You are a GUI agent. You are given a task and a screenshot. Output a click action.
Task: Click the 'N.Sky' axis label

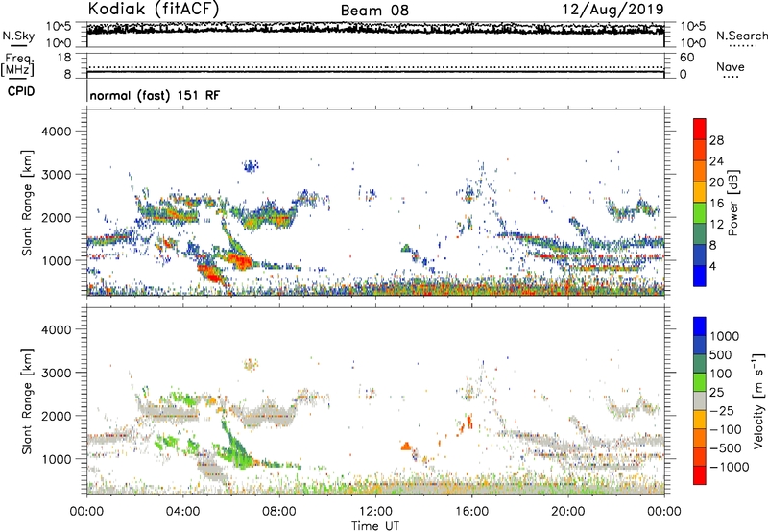(x=18, y=36)
